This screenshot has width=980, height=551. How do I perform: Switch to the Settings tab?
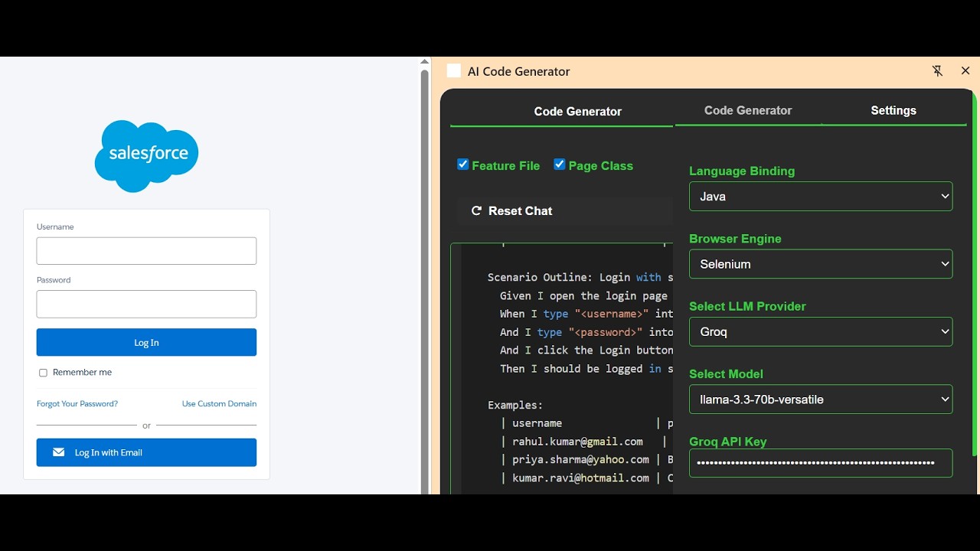893,111
